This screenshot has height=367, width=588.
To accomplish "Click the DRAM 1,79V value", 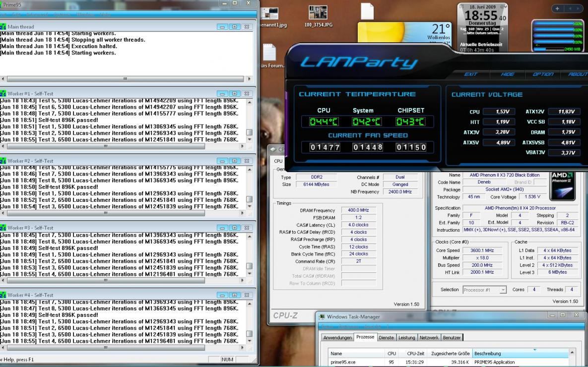I will pyautogui.click(x=564, y=132).
